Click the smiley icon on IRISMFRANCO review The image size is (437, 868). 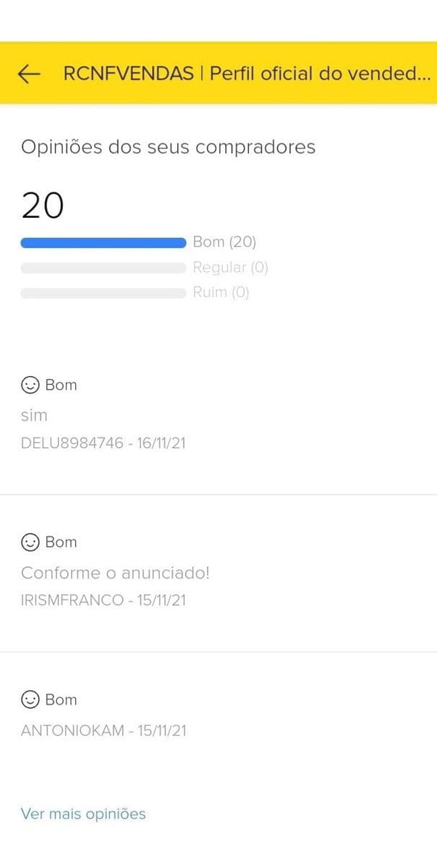pyautogui.click(x=30, y=542)
